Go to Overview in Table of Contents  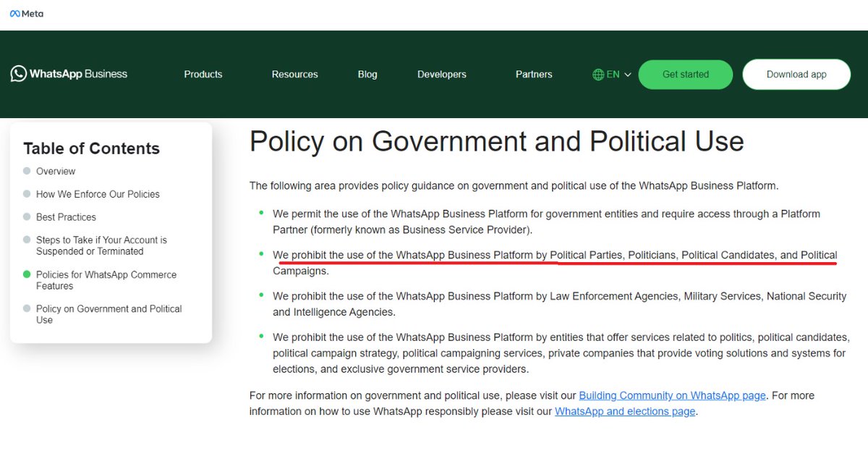[x=56, y=172]
